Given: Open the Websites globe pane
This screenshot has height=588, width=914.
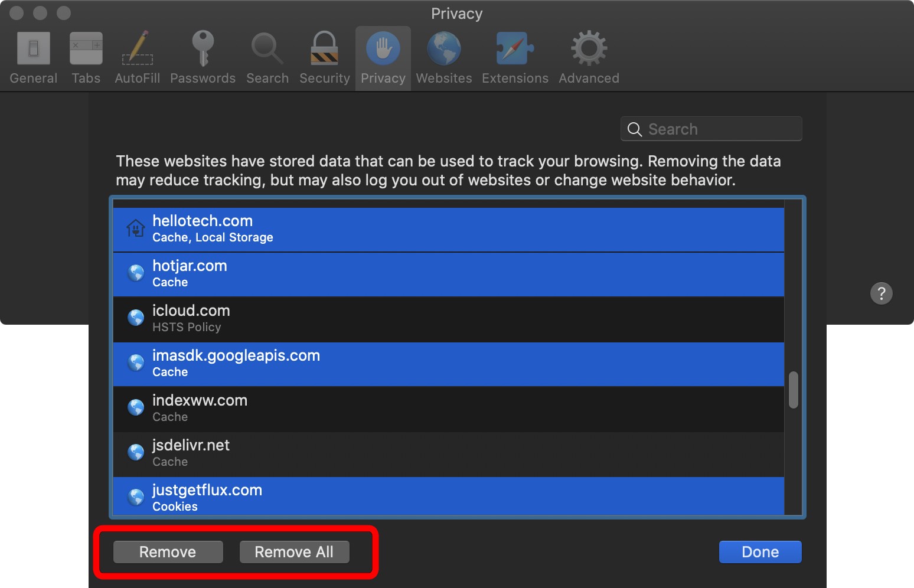Looking at the screenshot, I should [x=444, y=58].
